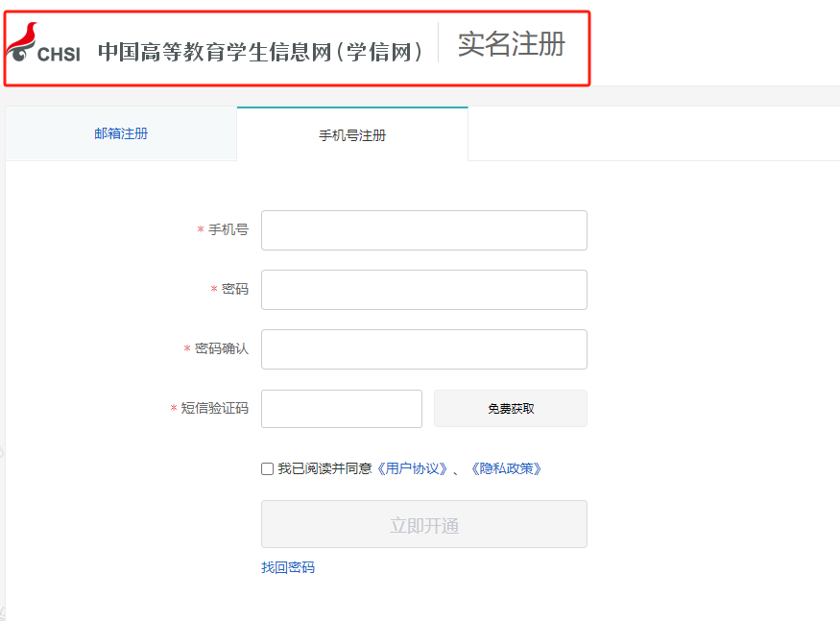
Task: Select the 手机号注册 tab
Action: 352,135
